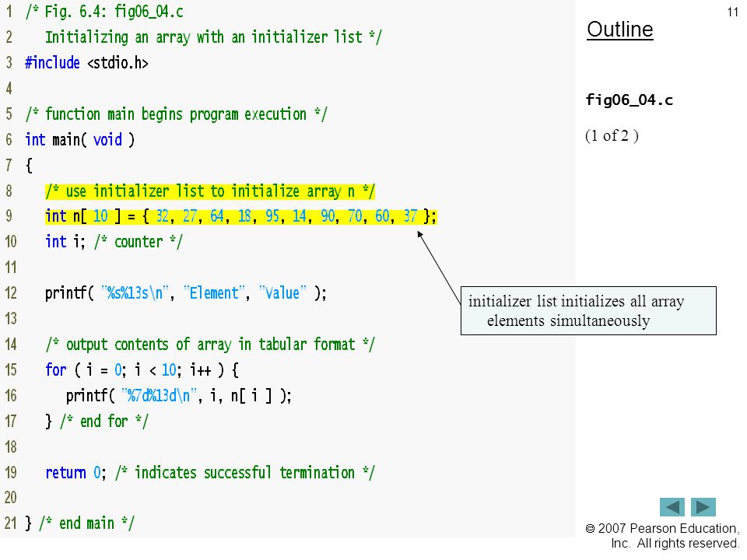Click the array initializer list on line 9
Screen dimensions: 747x560
pyautogui.click(x=240, y=216)
